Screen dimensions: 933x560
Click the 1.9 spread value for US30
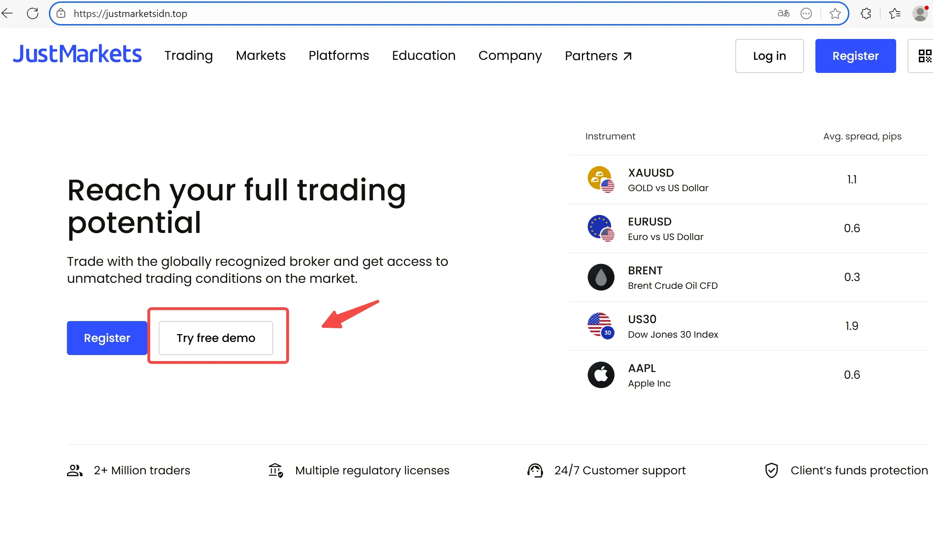852,326
